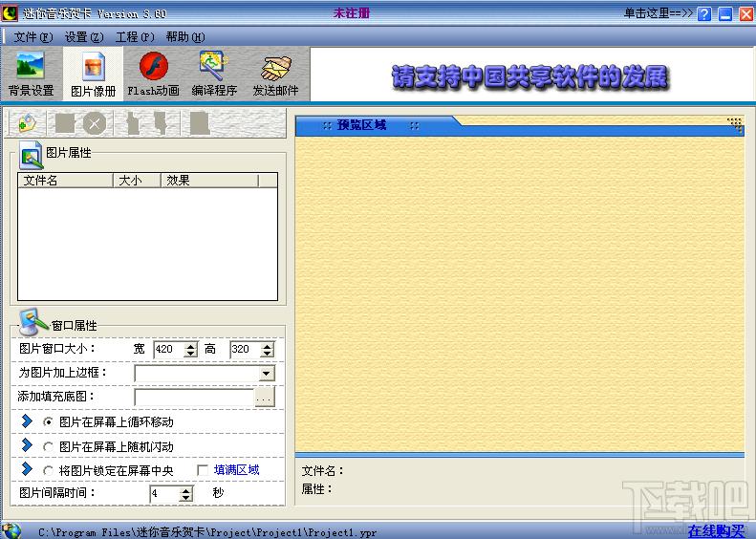Open the 背景设置 background settings panel
This screenshot has height=539, width=756.
[31, 74]
